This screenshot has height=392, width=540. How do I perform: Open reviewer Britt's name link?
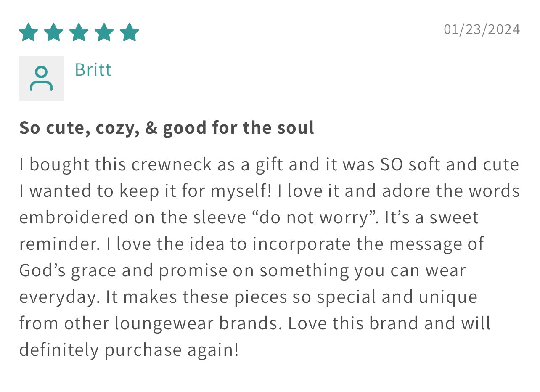(x=93, y=70)
